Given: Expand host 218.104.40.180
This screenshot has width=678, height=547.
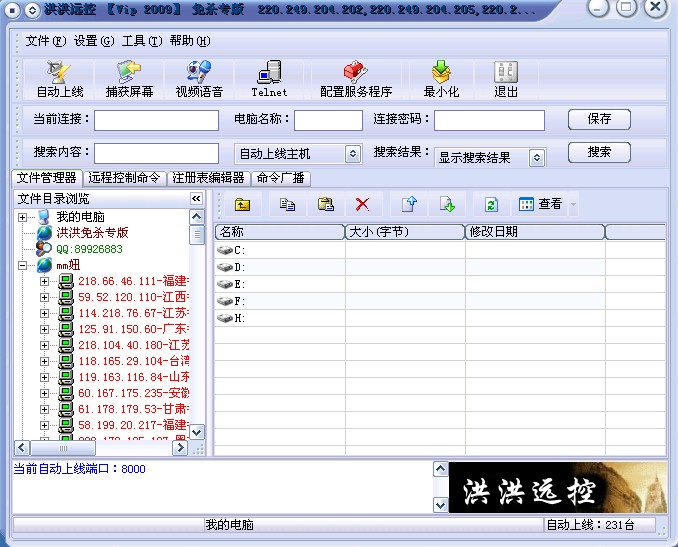Looking at the screenshot, I should 44,345.
